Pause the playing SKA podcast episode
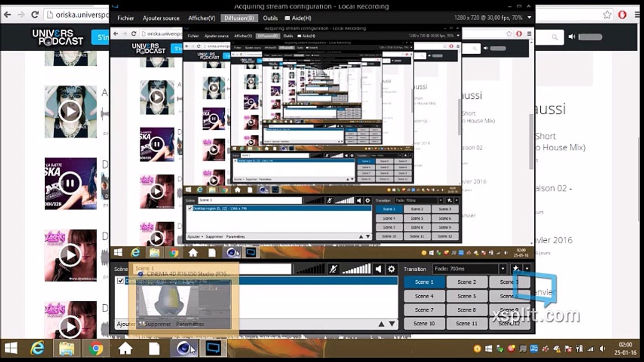 [x=70, y=184]
